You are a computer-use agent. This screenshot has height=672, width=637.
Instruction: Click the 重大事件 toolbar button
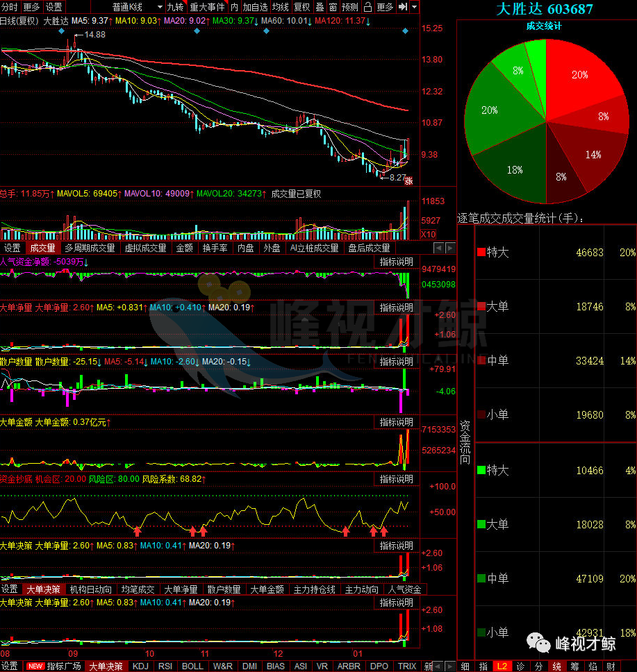pos(208,7)
